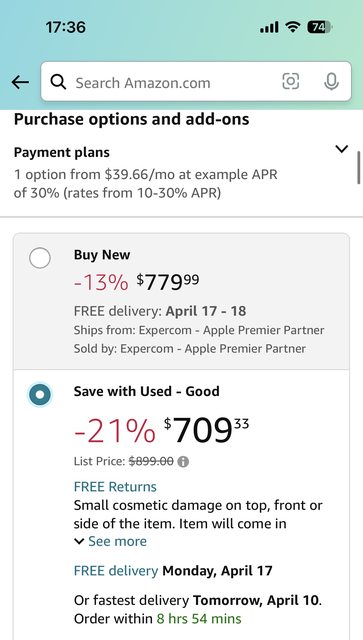Tap the back arrow icon
The image size is (363, 640).
20,82
